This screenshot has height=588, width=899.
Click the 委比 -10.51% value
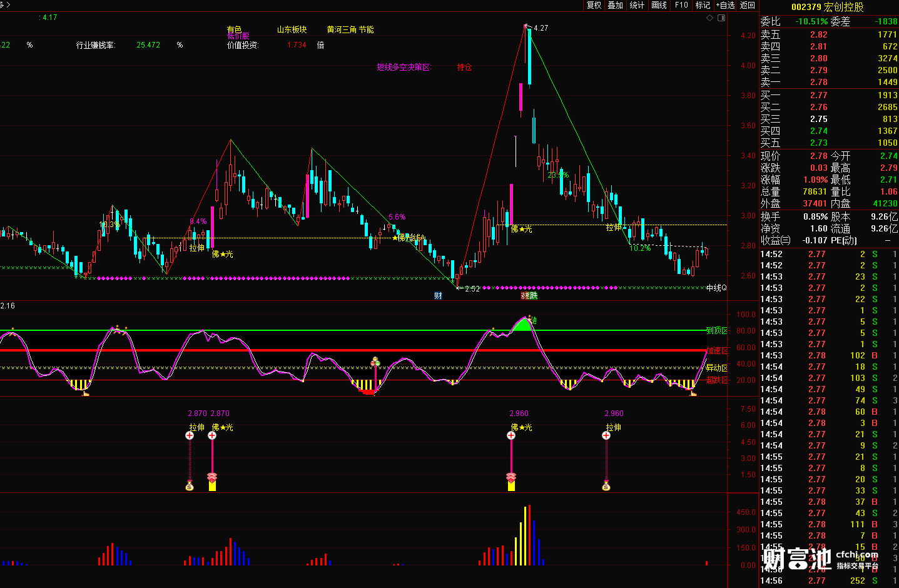click(x=811, y=21)
